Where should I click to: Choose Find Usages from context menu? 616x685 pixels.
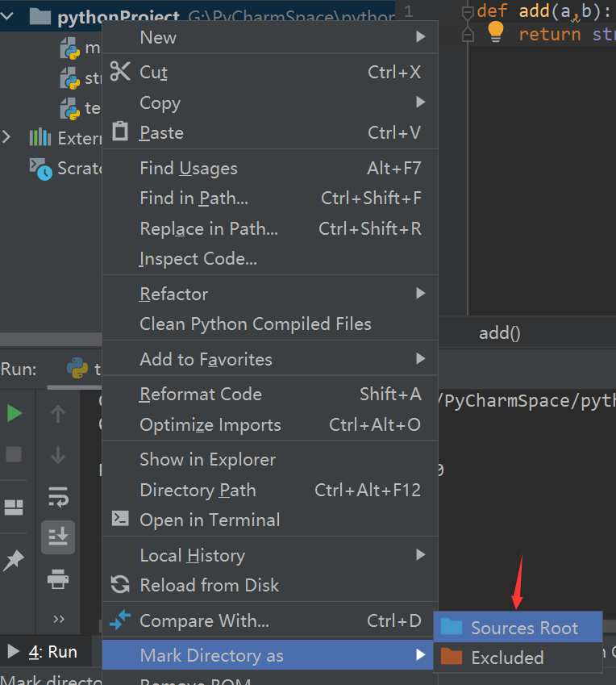click(270, 168)
